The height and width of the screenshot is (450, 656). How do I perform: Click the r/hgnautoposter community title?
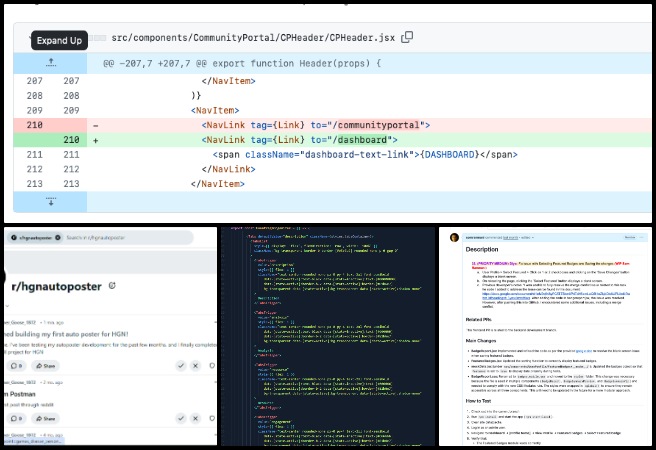[x=56, y=286]
